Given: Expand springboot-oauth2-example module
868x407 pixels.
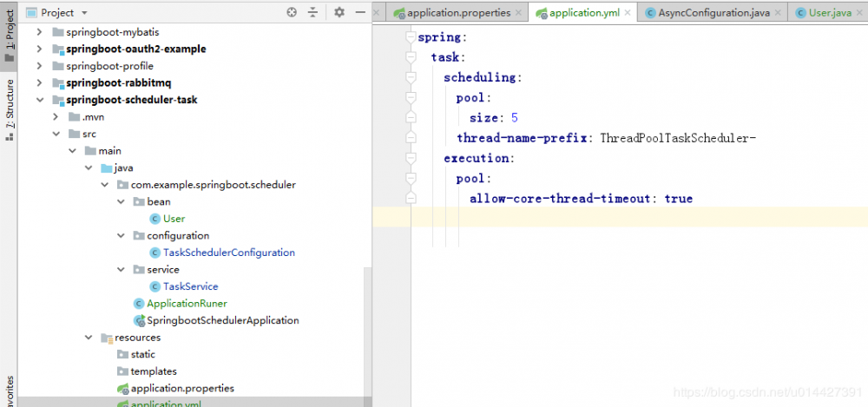Looking at the screenshot, I should 39,49.
